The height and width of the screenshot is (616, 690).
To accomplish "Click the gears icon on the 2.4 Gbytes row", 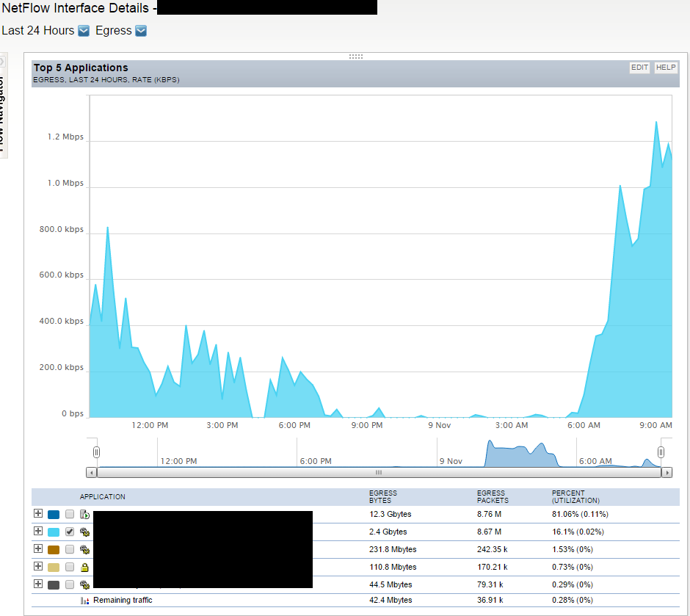I will pyautogui.click(x=84, y=532).
